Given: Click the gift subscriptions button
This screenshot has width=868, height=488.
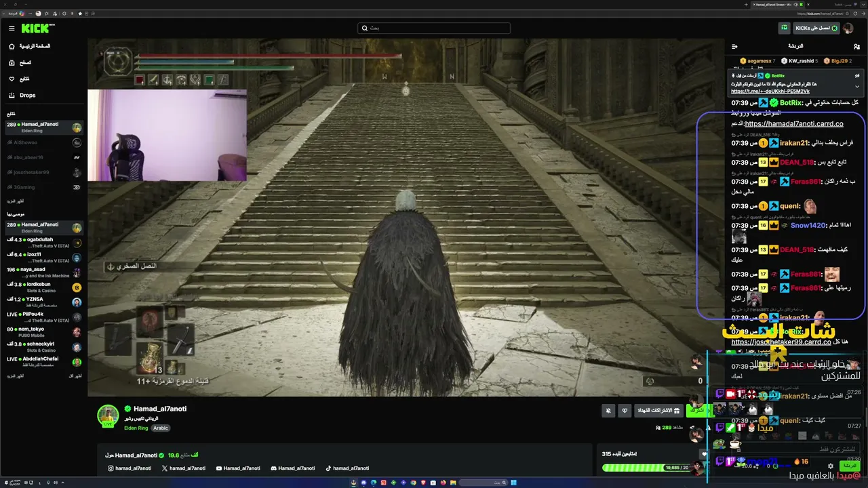Looking at the screenshot, I should (x=658, y=410).
